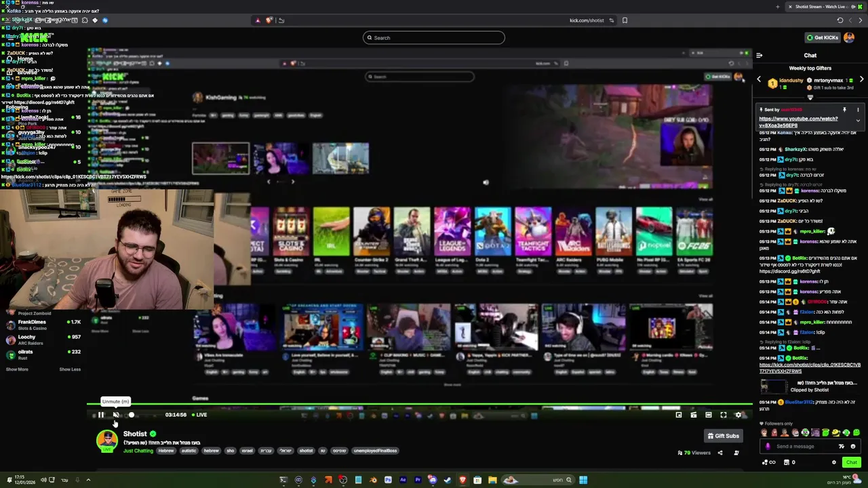Click the green Chat send button

coord(852,462)
